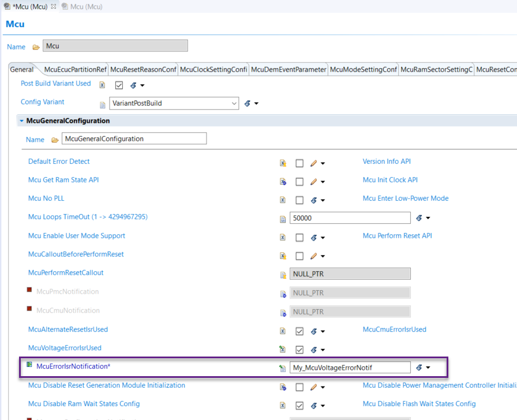The height and width of the screenshot is (420, 517).
Task: Open the McuResetReasonConf tab
Action: (x=143, y=70)
